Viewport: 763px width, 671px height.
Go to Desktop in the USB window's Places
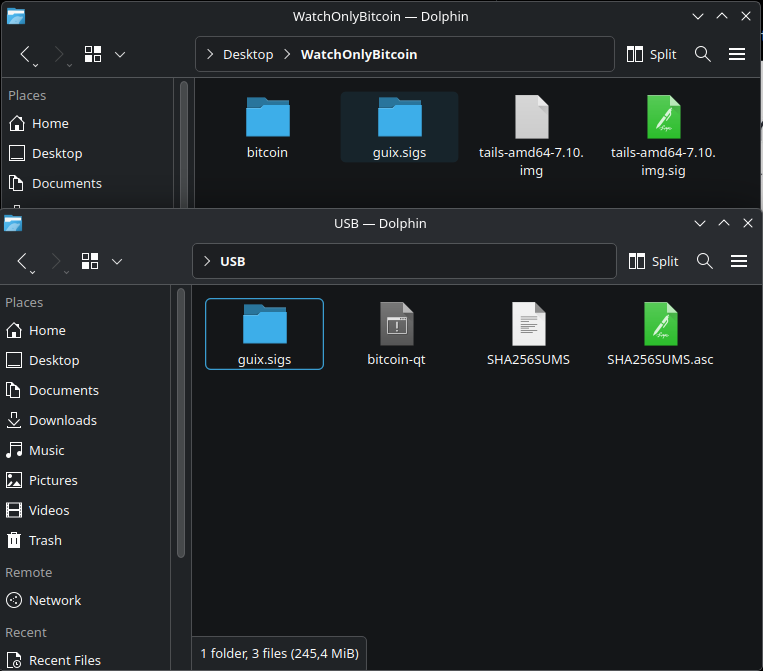[x=85, y=361]
